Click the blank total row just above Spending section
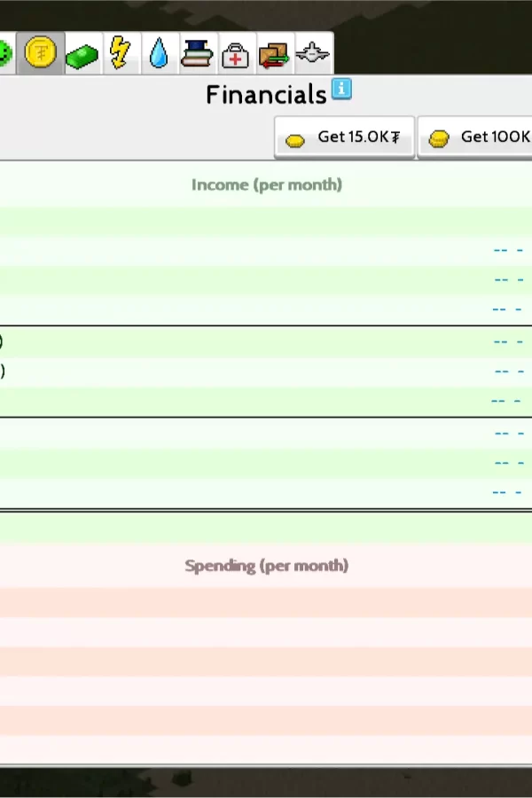This screenshot has width=532, height=798. (266, 528)
